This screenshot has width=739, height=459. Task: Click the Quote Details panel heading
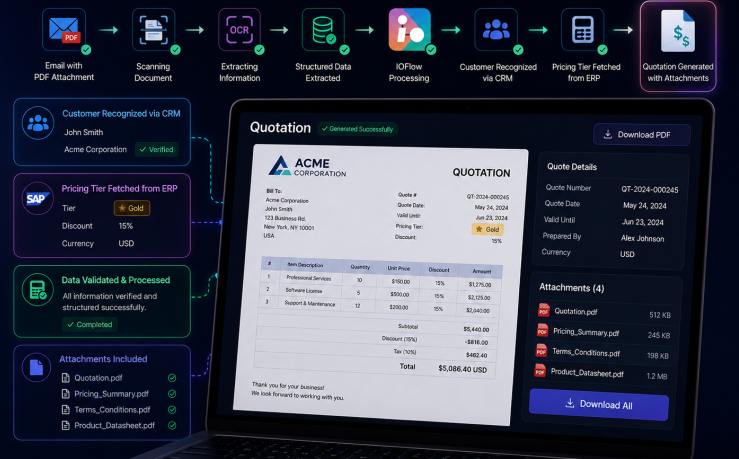(x=572, y=167)
